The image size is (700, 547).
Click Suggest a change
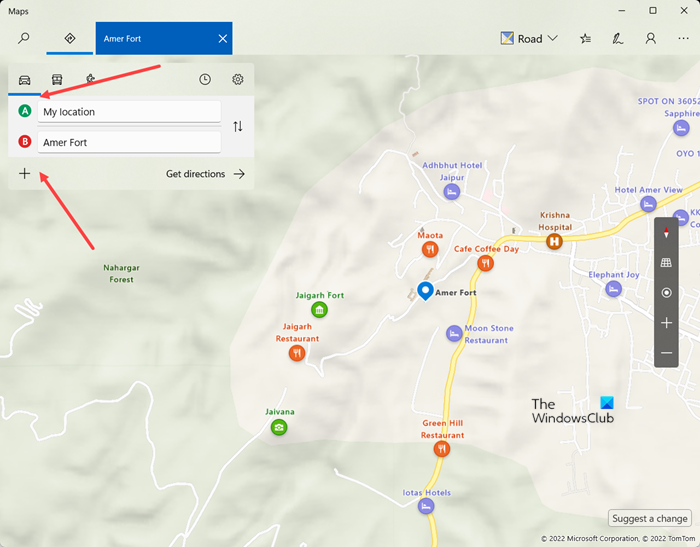pyautogui.click(x=650, y=518)
